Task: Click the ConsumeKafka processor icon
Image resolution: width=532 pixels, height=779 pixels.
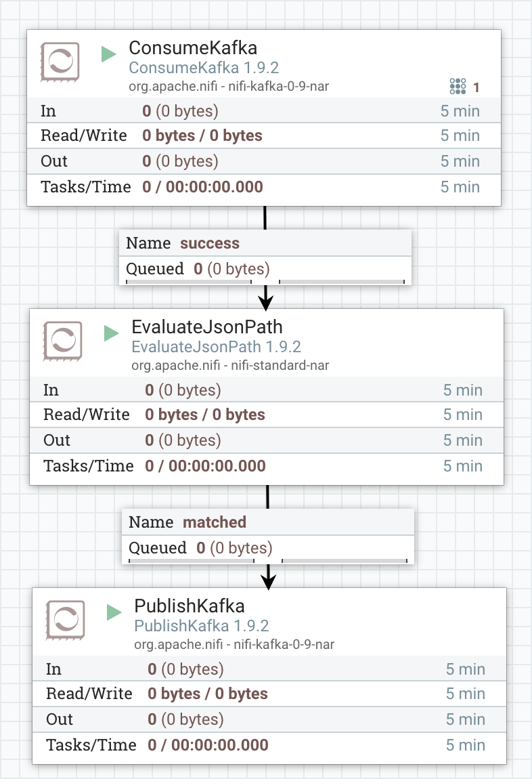Action: 60,62
